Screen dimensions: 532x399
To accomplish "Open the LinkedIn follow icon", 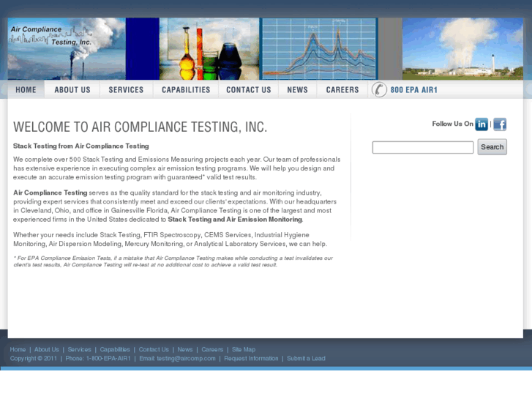I will pos(482,124).
